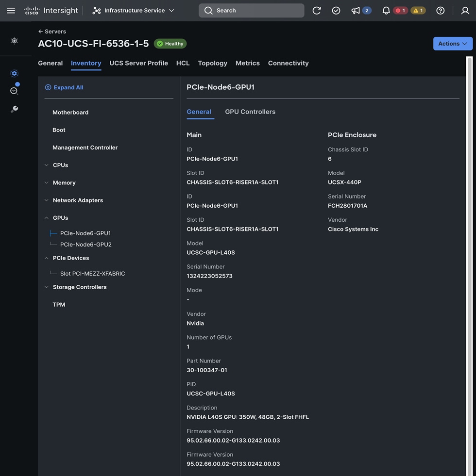Click the sidebar Analyze icon

coord(14,91)
